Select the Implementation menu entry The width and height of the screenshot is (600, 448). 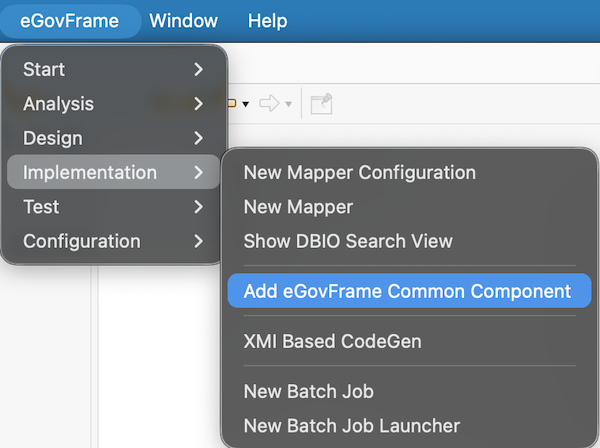coord(113,173)
